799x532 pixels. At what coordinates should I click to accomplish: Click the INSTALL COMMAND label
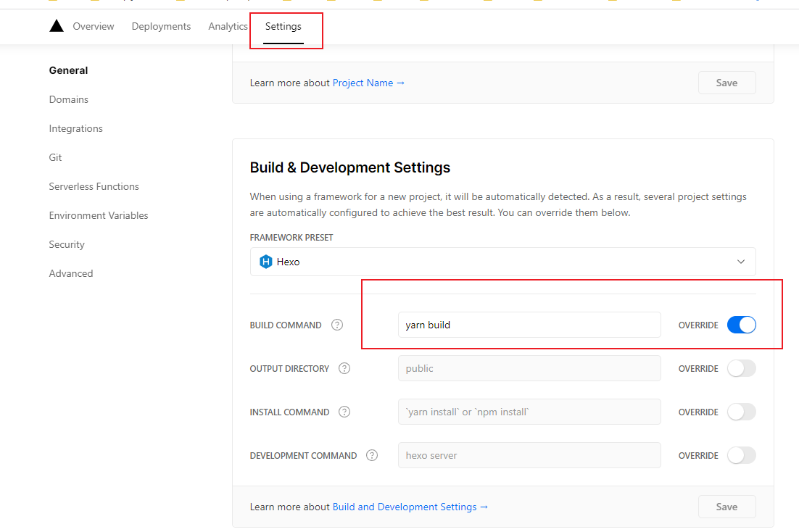(x=289, y=412)
